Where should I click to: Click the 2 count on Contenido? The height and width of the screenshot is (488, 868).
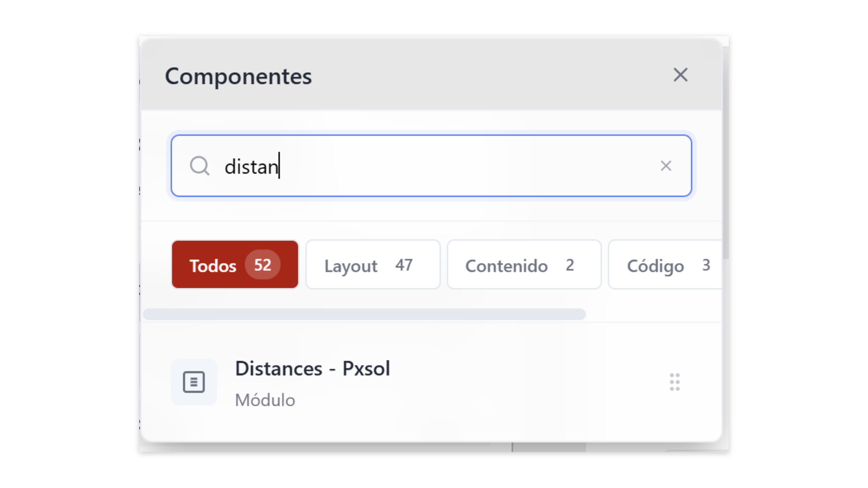[570, 265]
